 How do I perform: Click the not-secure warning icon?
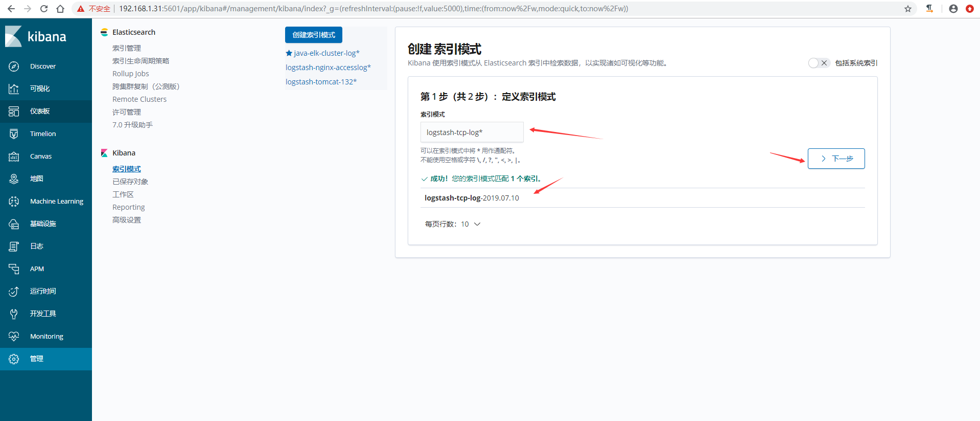click(81, 9)
